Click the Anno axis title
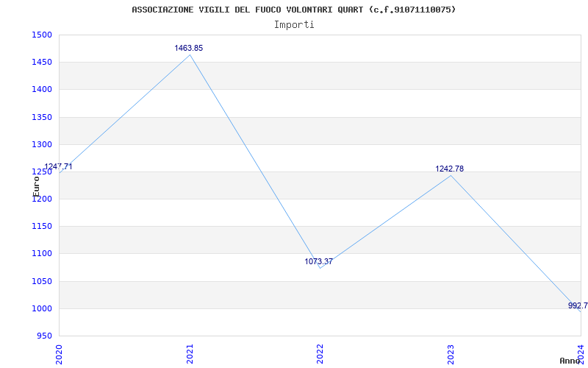This screenshot has height=368, width=588. coord(570,361)
